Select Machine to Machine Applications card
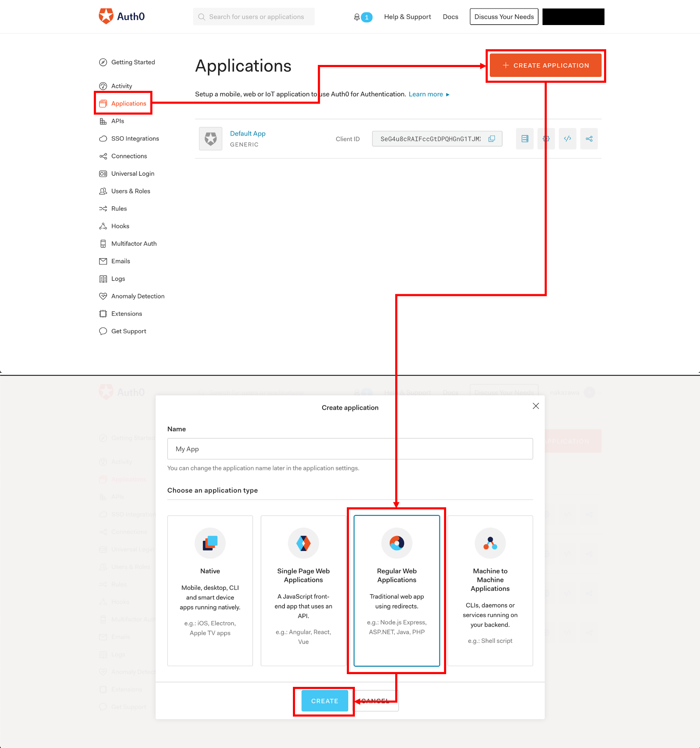This screenshot has height=748, width=700. 490,591
